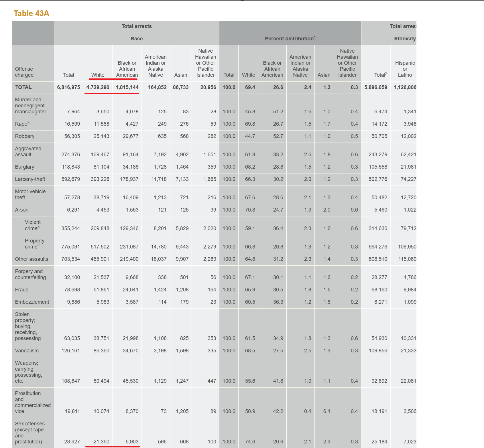This screenshot has width=484, height=448.
Task: Click Prostitution and commercialized vice label
Action: click(33, 402)
